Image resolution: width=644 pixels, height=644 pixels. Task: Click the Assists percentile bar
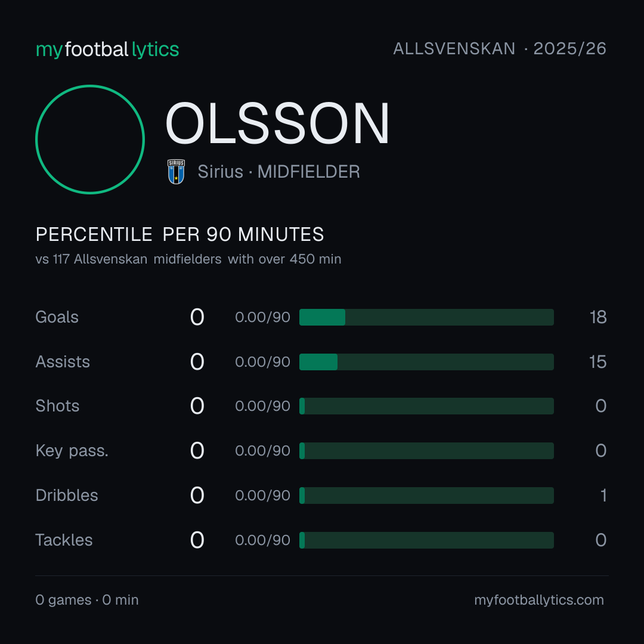[x=426, y=362]
